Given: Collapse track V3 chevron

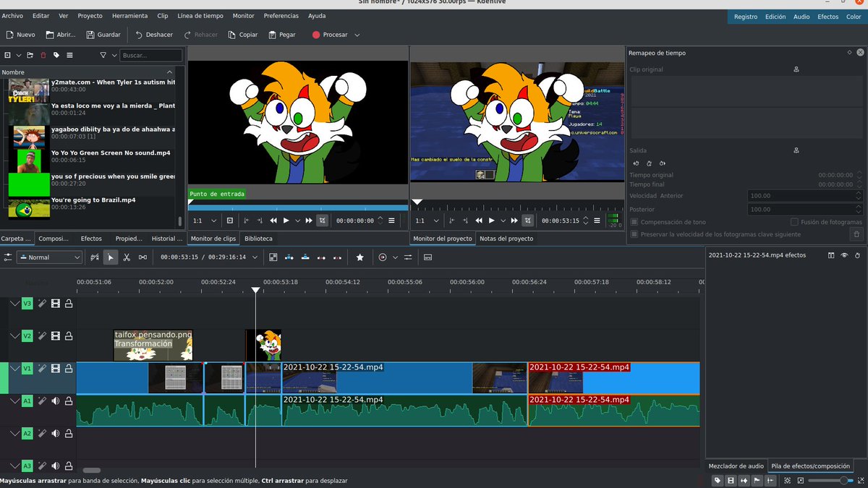Looking at the screenshot, I should coord(14,304).
